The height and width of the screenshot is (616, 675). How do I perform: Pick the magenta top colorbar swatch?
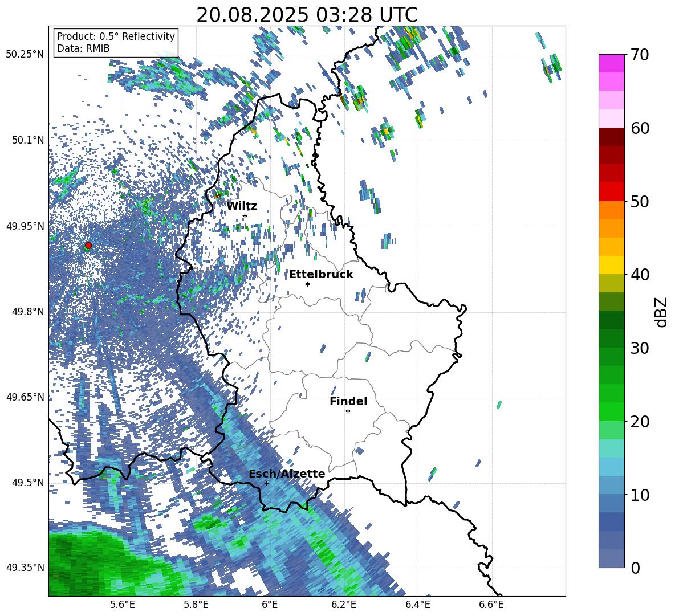coord(612,64)
